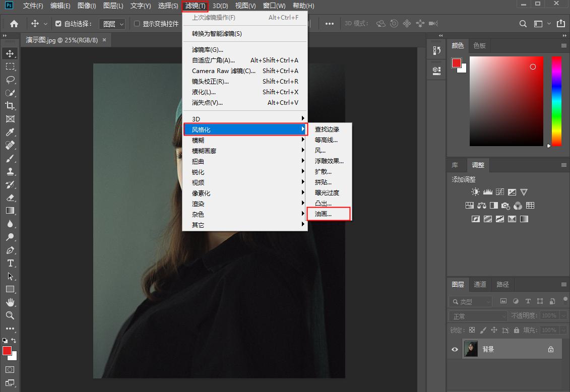Select the Eyedropper tool

10,132
